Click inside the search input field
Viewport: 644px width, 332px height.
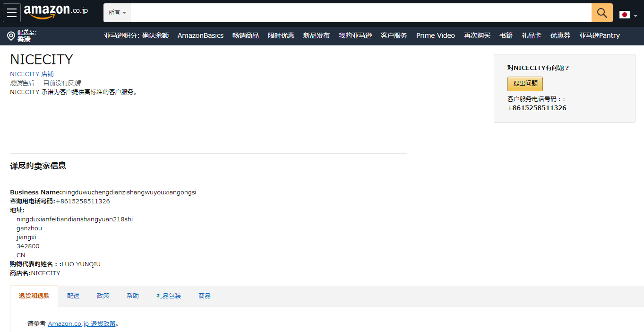361,13
